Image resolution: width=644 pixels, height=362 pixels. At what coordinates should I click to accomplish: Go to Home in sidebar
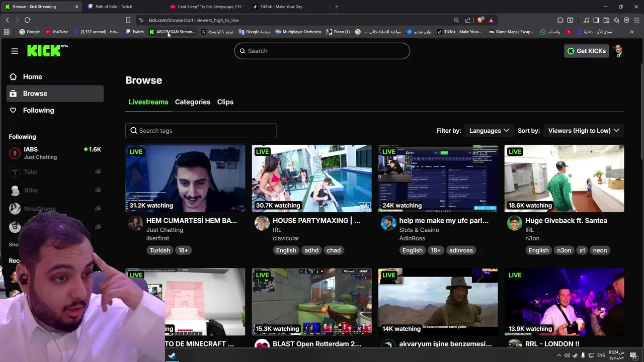click(x=55, y=77)
